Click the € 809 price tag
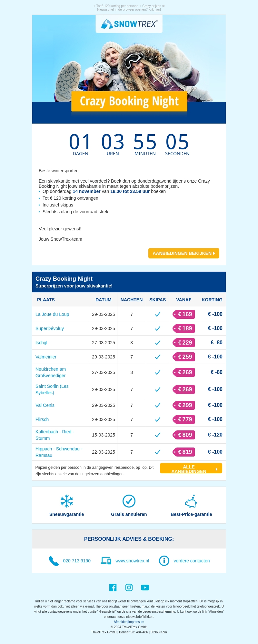The image size is (258, 644). (184, 435)
